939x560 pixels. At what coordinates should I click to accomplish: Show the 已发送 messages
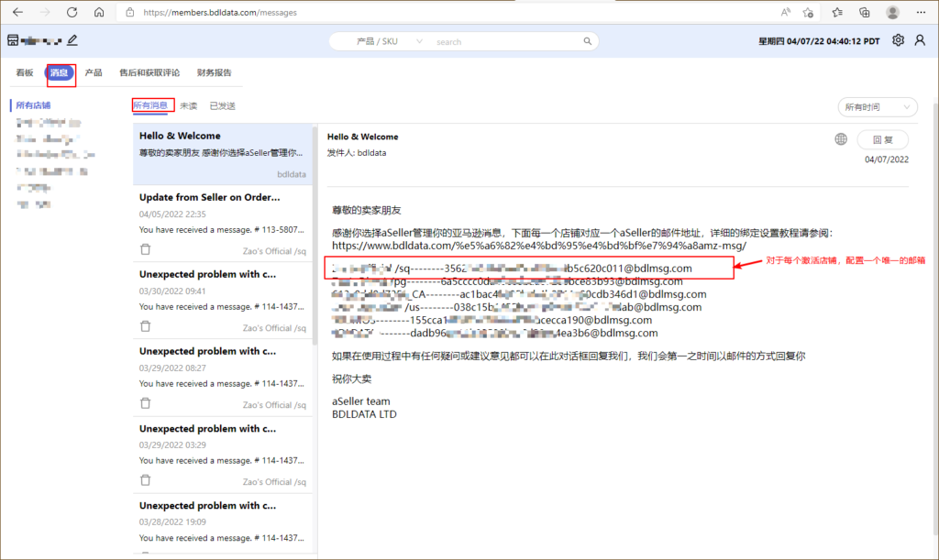pos(222,106)
